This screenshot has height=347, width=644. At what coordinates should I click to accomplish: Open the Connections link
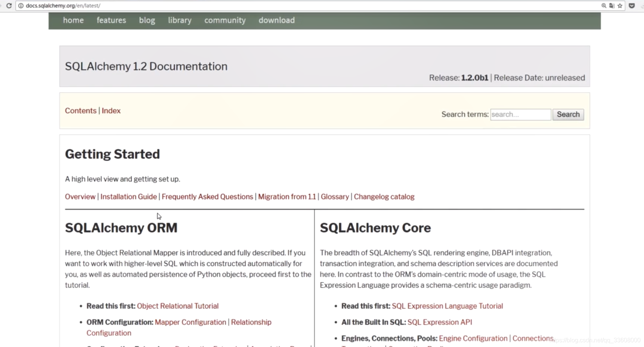click(x=533, y=338)
